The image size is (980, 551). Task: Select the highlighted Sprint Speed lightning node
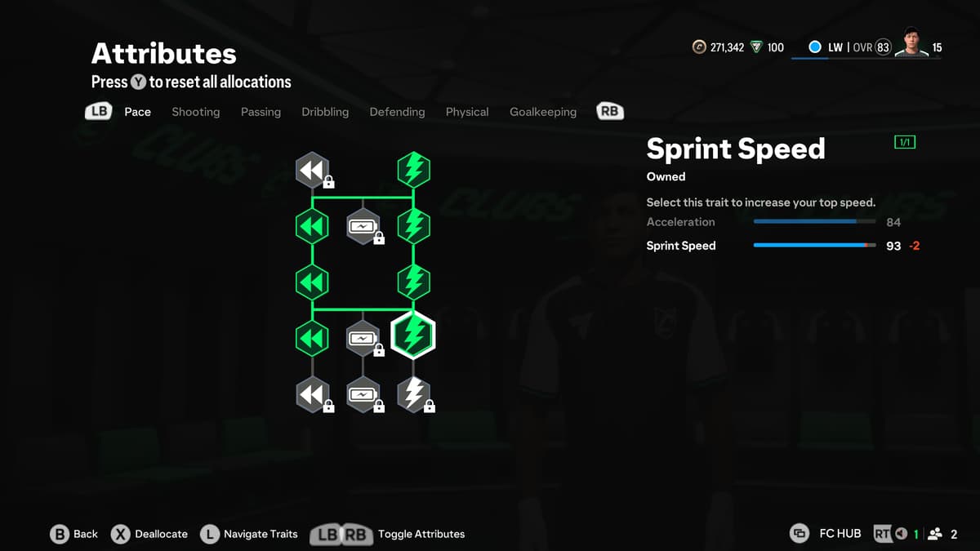[413, 335]
